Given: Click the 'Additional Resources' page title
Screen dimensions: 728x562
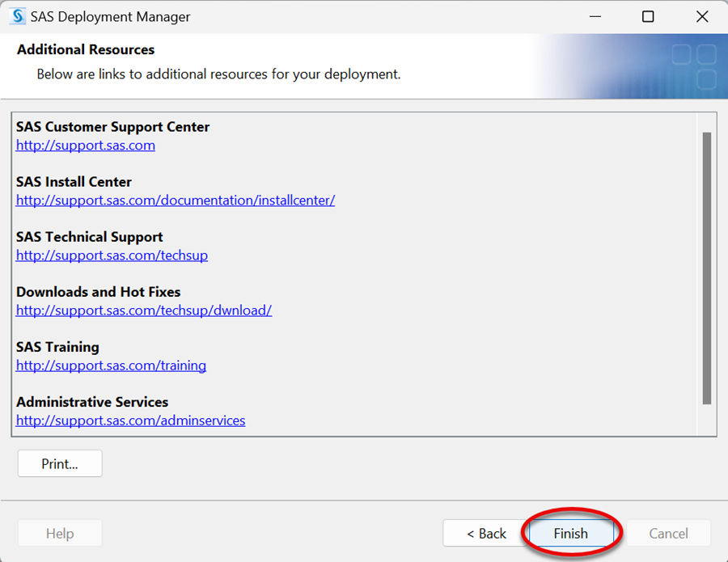Looking at the screenshot, I should [x=86, y=49].
